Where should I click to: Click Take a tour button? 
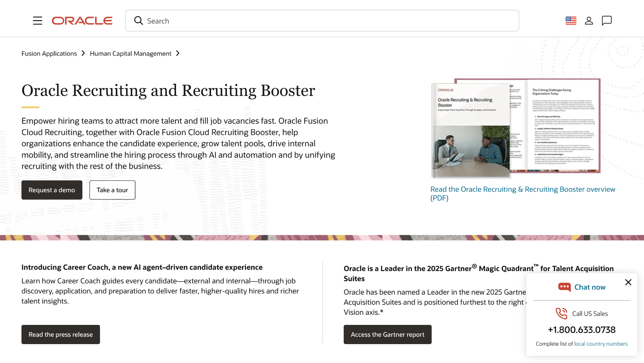click(x=112, y=190)
